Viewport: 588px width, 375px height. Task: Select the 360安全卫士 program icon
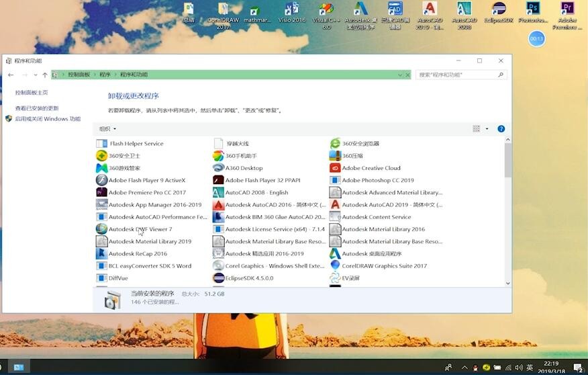pyautogui.click(x=101, y=156)
